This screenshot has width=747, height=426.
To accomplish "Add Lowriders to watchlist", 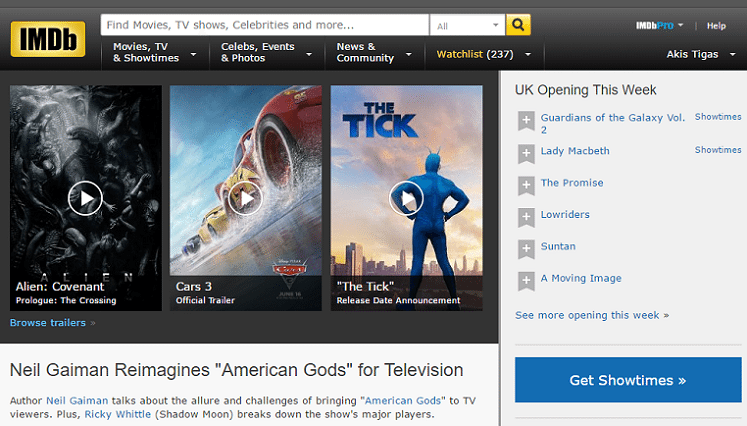I will pyautogui.click(x=526, y=218).
